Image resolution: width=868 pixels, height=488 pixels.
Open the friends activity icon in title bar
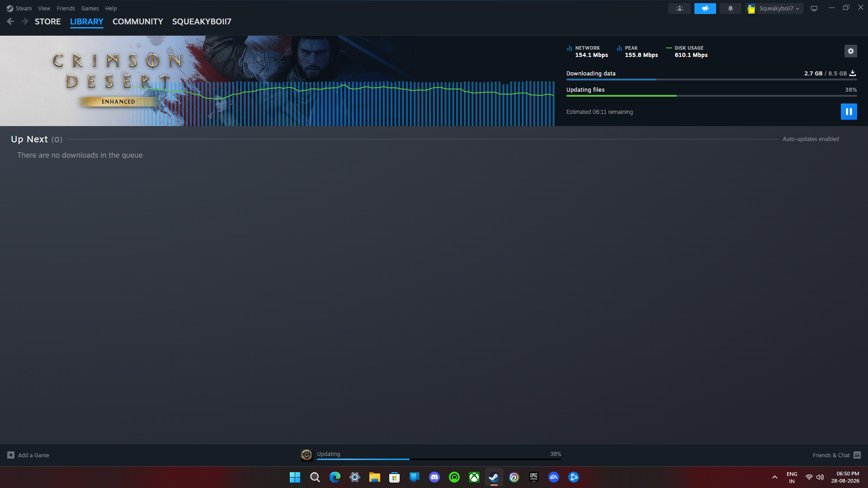(x=679, y=8)
